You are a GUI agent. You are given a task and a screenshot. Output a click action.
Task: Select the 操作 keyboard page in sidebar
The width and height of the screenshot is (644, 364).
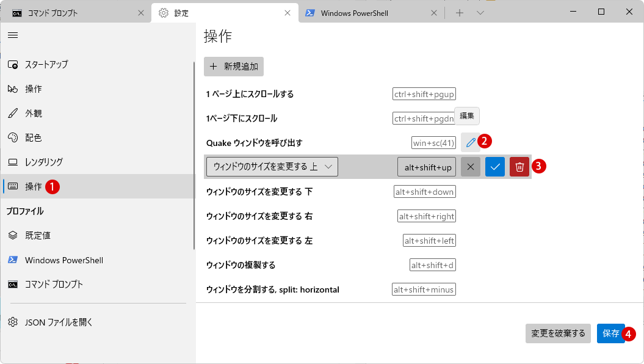(97, 186)
